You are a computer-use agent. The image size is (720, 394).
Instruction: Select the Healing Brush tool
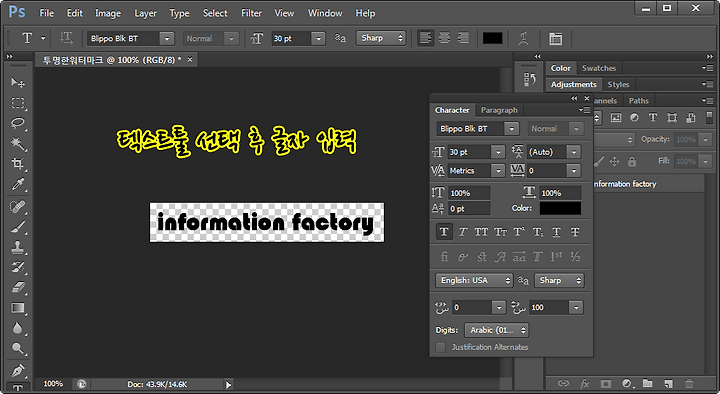point(18,207)
